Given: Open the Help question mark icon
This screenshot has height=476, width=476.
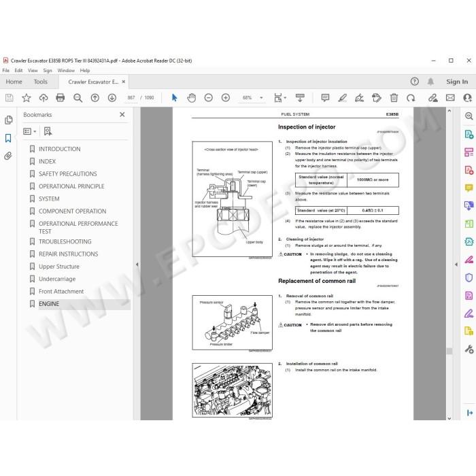Looking at the screenshot, I should [414, 82].
